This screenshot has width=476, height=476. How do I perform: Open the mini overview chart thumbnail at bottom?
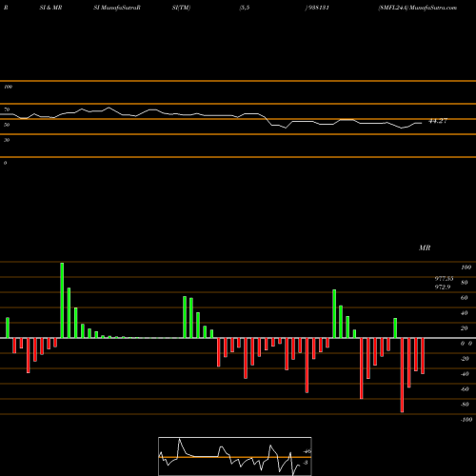click(235, 456)
